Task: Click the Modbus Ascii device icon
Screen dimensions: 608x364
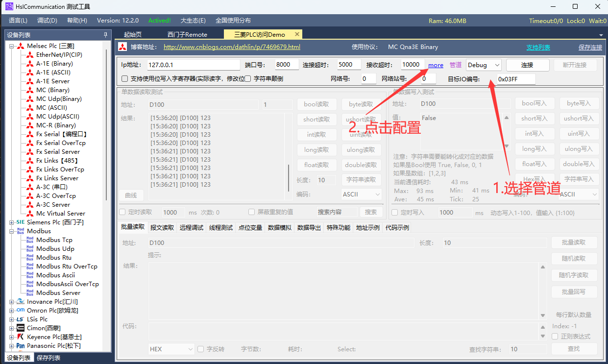Action: tap(30, 275)
